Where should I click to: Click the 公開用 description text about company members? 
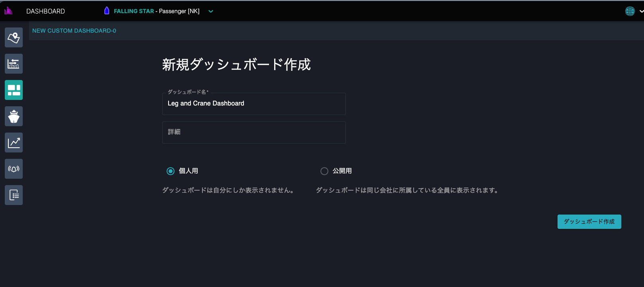tap(408, 190)
